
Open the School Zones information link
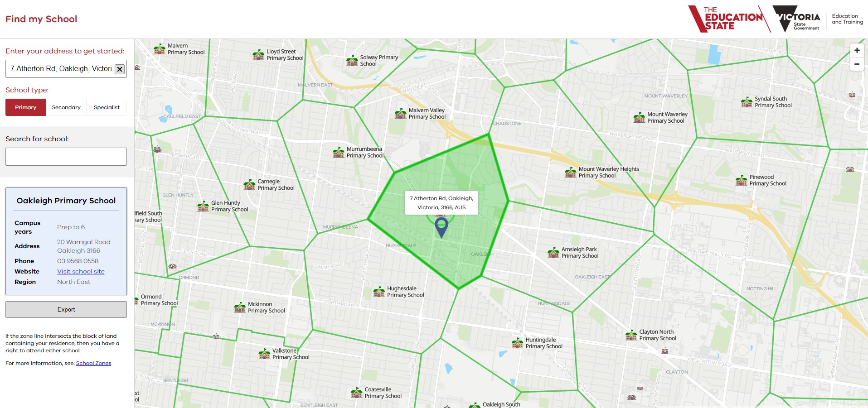pyautogui.click(x=93, y=363)
